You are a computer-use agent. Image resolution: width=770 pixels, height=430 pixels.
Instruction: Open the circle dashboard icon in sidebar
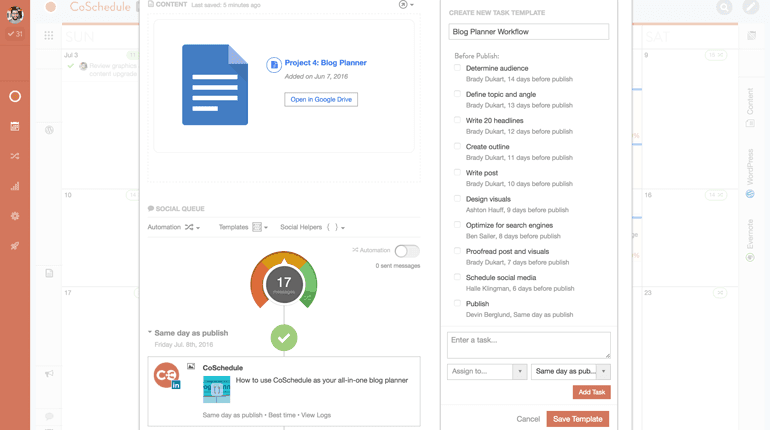click(15, 96)
